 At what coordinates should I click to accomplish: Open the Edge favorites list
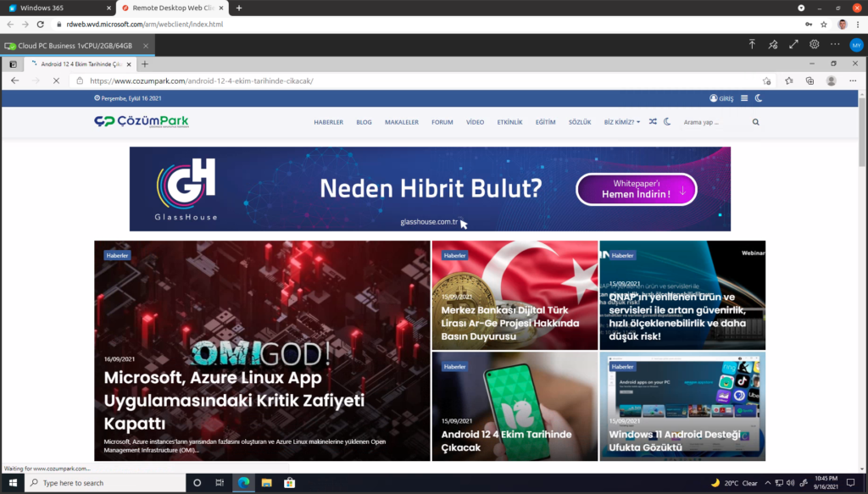point(789,80)
